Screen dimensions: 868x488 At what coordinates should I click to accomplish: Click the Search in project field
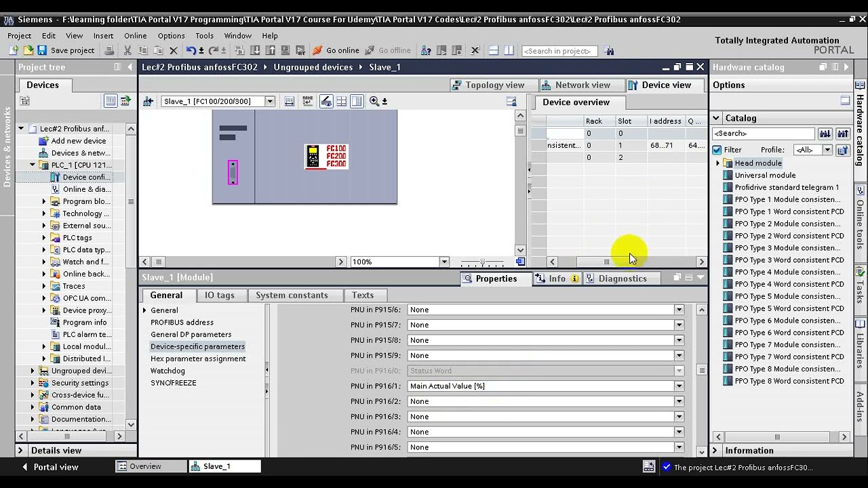(x=559, y=51)
